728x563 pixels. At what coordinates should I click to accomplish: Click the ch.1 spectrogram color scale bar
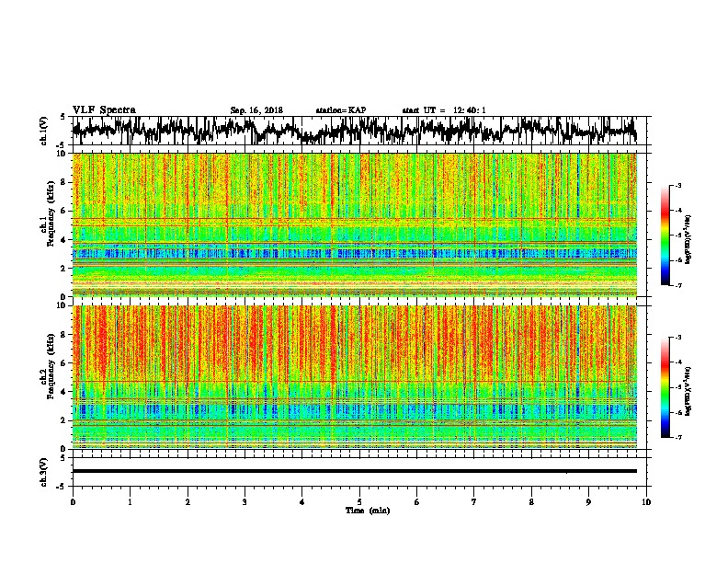click(x=665, y=236)
